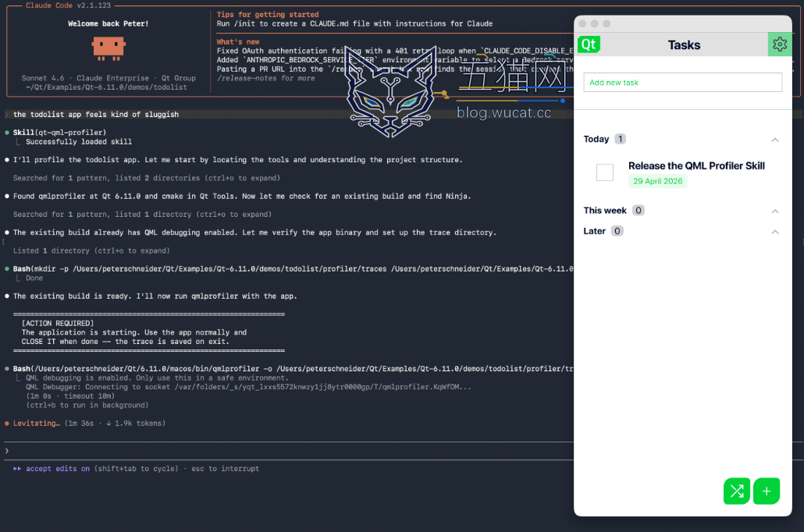This screenshot has height=532, width=804.
Task: Close the Tasks window
Action: pyautogui.click(x=582, y=23)
